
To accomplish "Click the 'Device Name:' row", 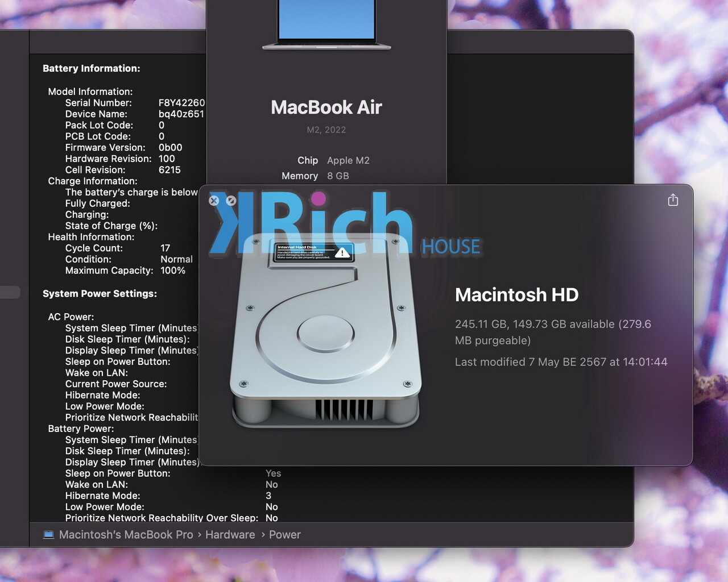I will (x=135, y=114).
